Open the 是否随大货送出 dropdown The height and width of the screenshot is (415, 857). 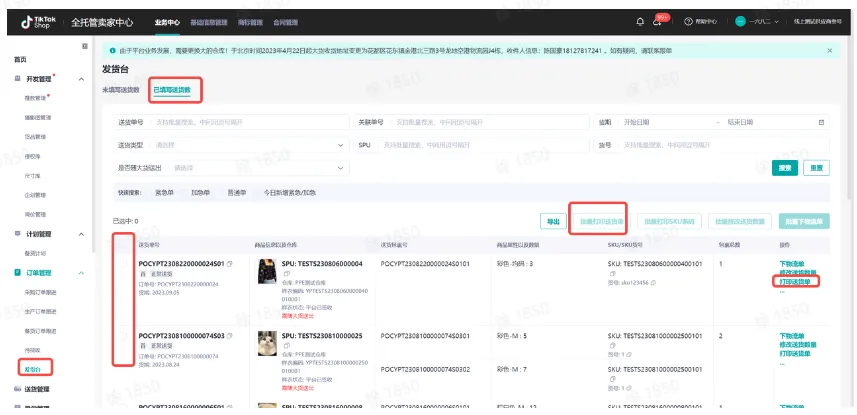[230, 168]
